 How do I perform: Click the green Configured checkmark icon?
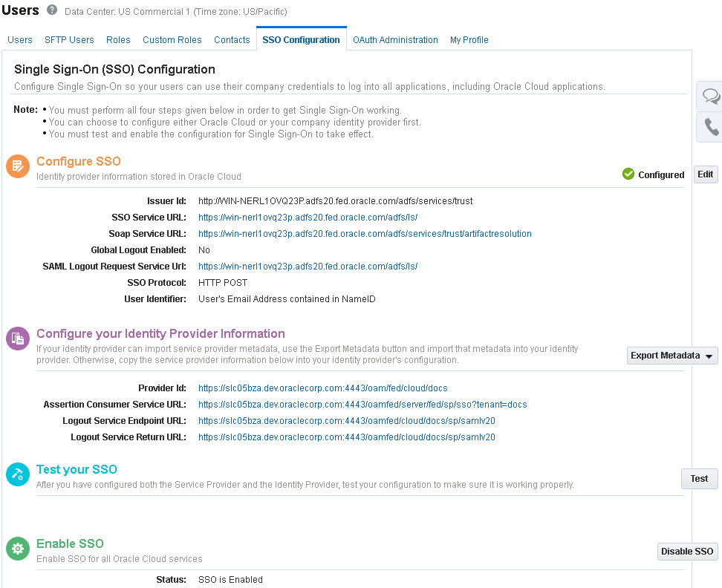point(628,174)
